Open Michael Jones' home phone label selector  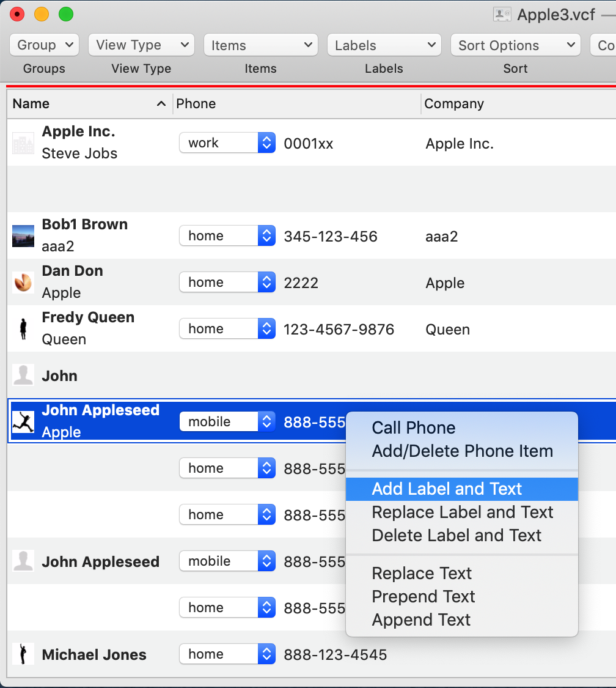227,654
